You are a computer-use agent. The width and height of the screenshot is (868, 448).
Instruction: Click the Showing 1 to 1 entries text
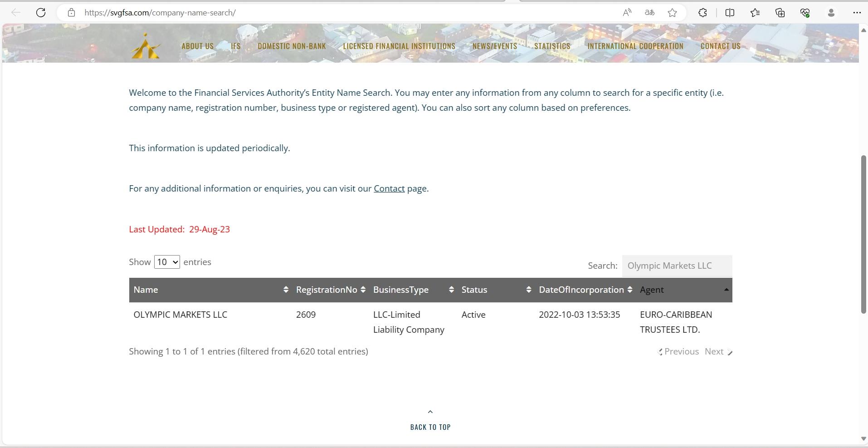coord(249,351)
